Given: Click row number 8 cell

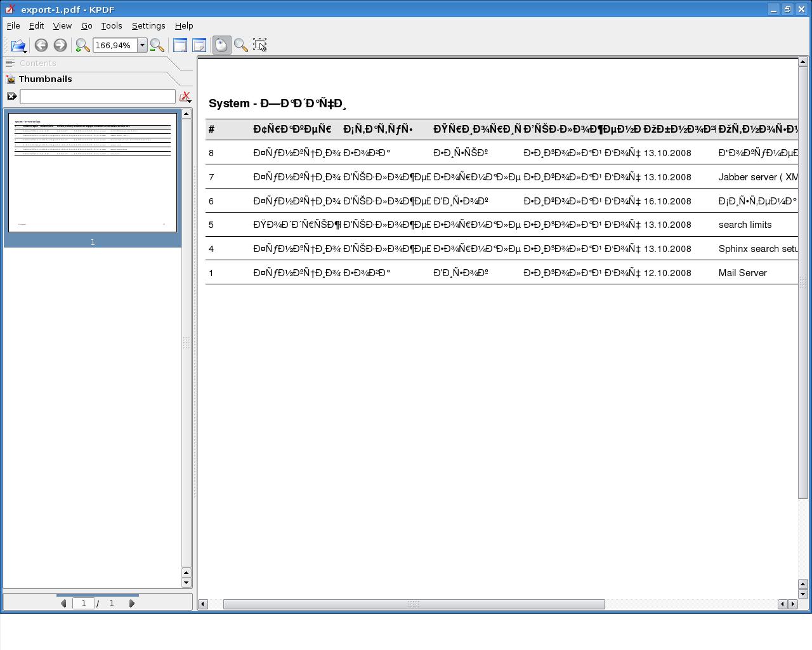Looking at the screenshot, I should (x=211, y=153).
